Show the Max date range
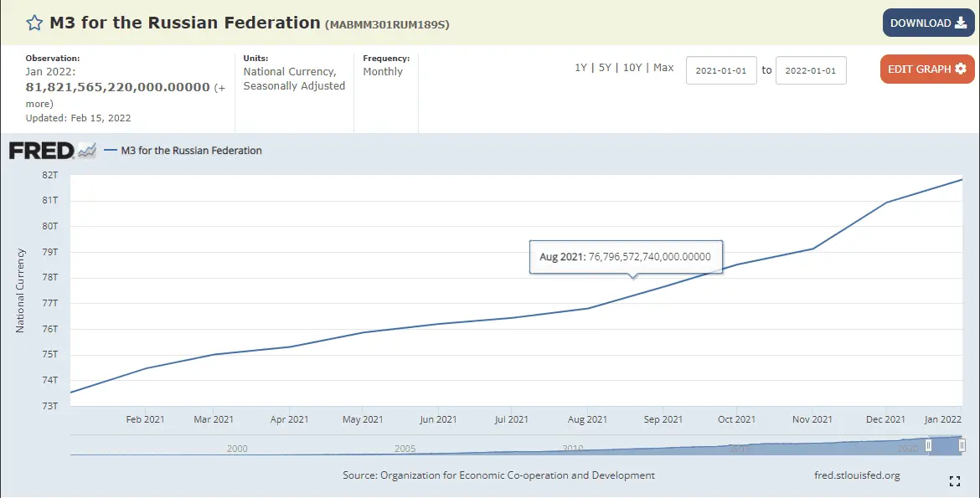Viewport: 980px width, 498px height. tap(663, 68)
